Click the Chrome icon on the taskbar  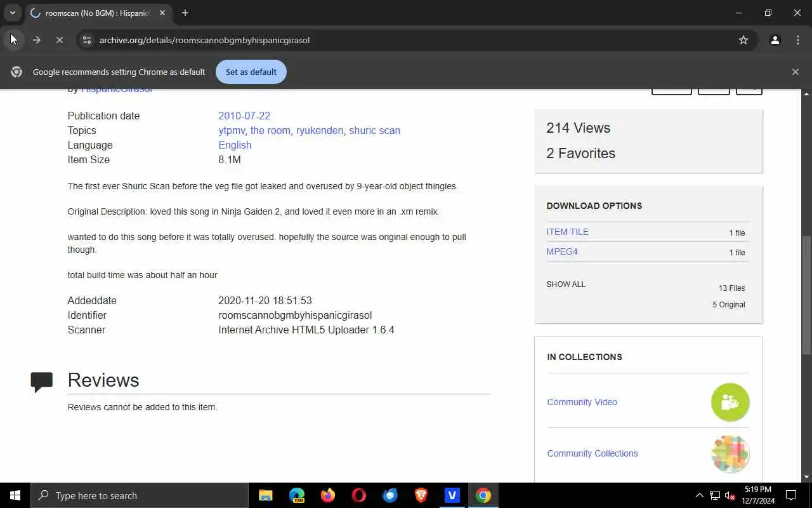[483, 495]
